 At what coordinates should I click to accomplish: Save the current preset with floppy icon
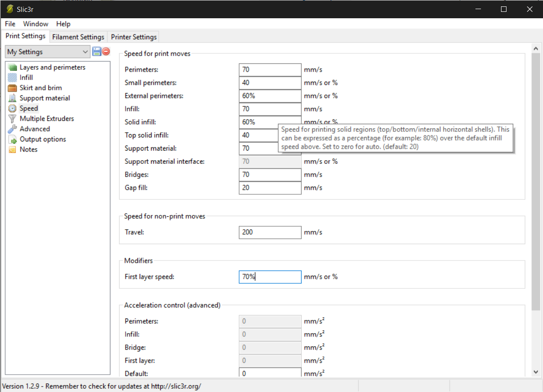click(x=97, y=52)
